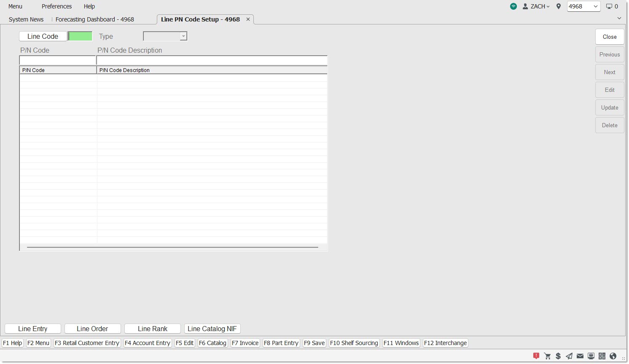Open the shopping cart icon
The width and height of the screenshot is (629, 364).
click(x=547, y=356)
